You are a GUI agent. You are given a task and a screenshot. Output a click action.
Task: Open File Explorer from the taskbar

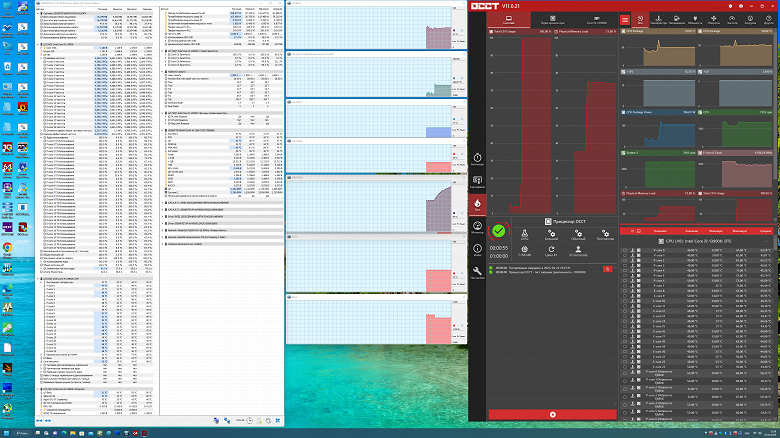point(73,433)
